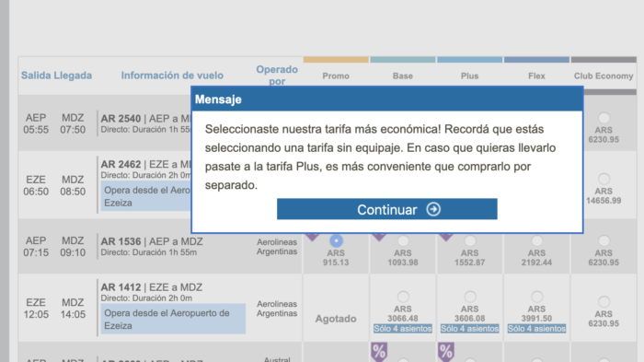Screen dimensions: 644x362
Task: Click the Opera desde el Aeropuerto de Ezeiza notice
Action: click(173, 320)
